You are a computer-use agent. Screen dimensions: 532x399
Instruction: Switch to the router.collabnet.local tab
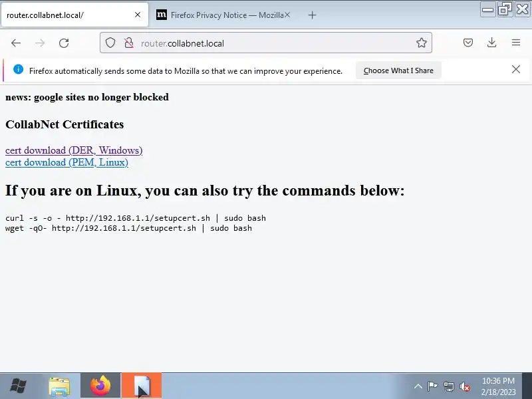(x=74, y=15)
